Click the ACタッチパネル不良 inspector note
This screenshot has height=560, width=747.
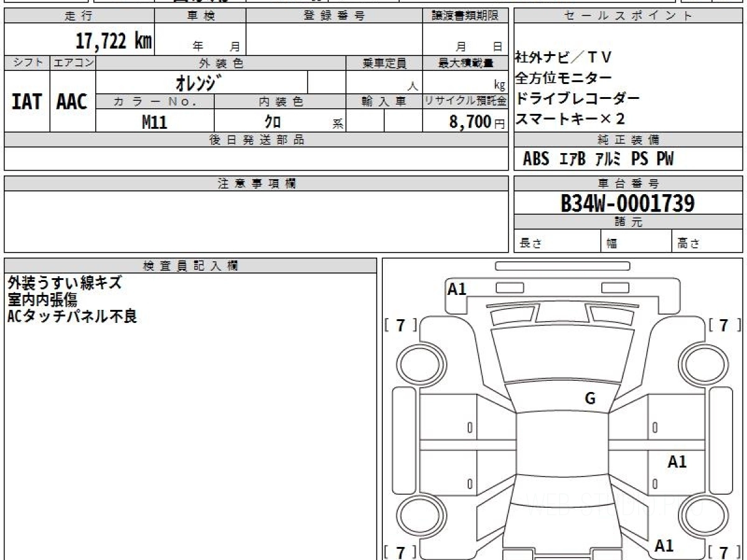click(x=72, y=316)
